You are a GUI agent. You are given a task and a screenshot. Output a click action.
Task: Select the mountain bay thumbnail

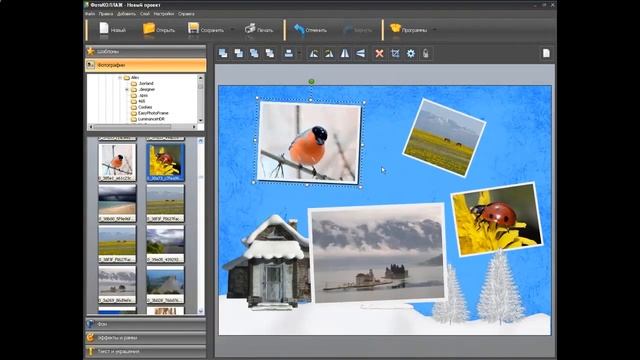pos(165,284)
